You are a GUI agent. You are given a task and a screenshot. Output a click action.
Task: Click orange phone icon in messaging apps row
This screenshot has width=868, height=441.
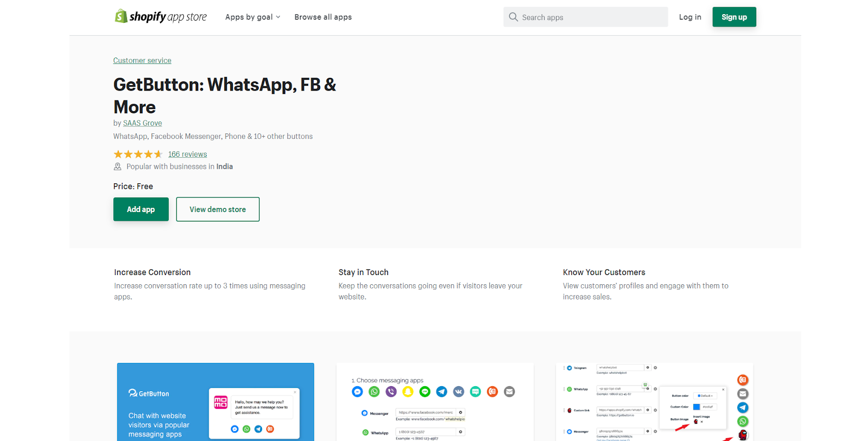coord(493,392)
